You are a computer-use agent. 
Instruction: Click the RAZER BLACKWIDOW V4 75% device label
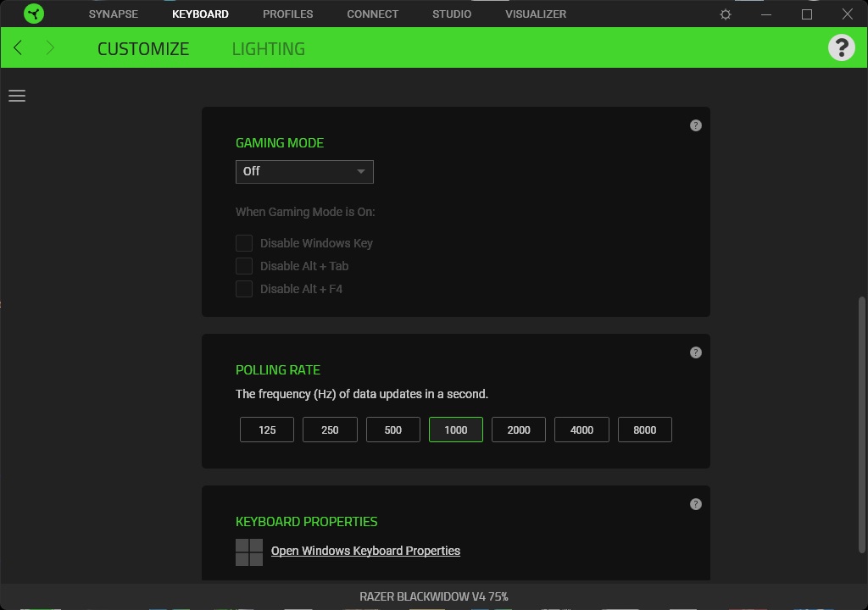tap(434, 596)
